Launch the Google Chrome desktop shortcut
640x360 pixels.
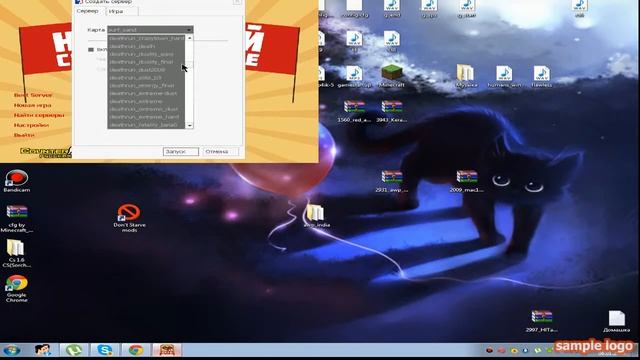(x=16, y=288)
